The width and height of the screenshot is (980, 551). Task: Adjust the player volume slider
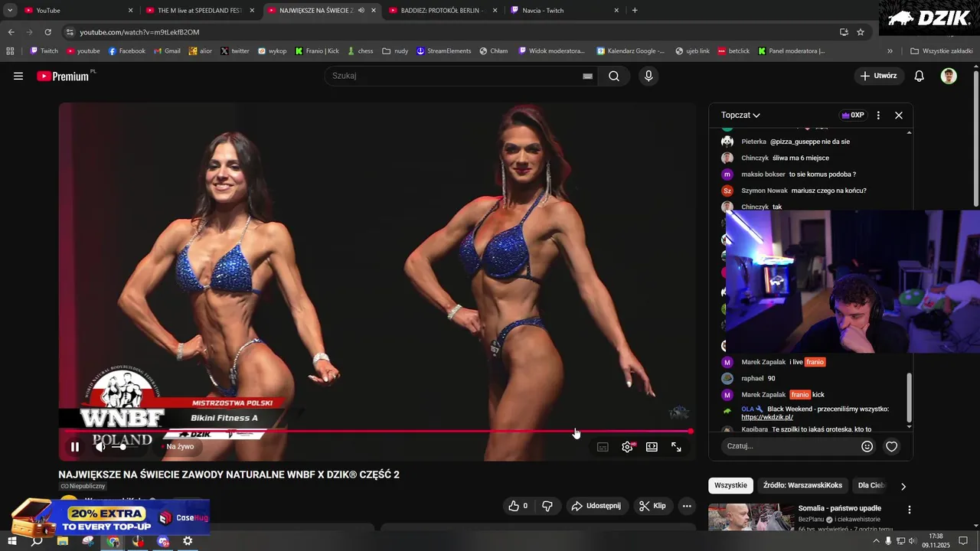coord(126,447)
